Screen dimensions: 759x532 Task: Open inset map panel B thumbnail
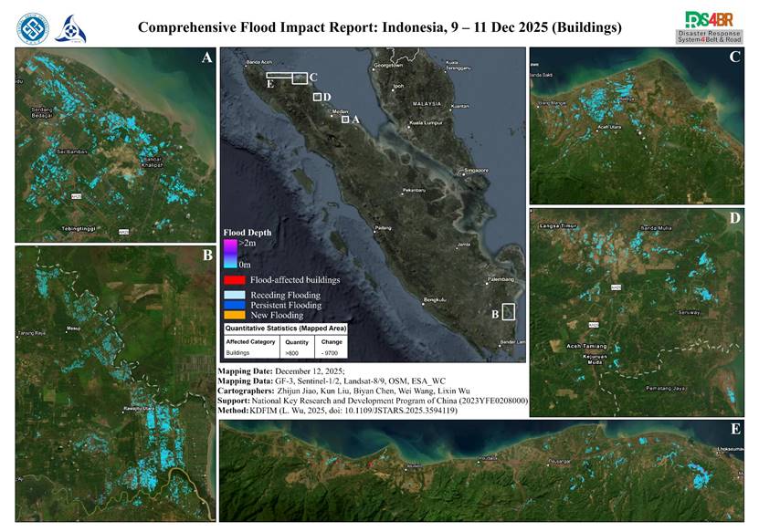(115, 383)
